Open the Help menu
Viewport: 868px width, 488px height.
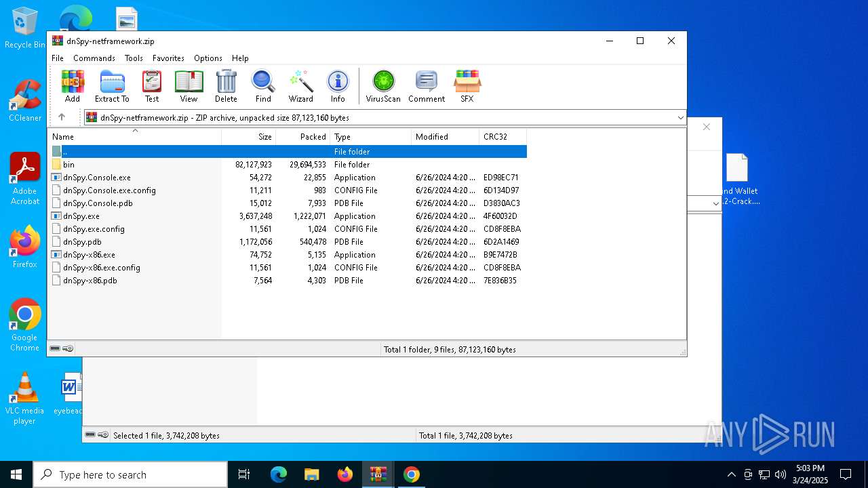click(240, 58)
